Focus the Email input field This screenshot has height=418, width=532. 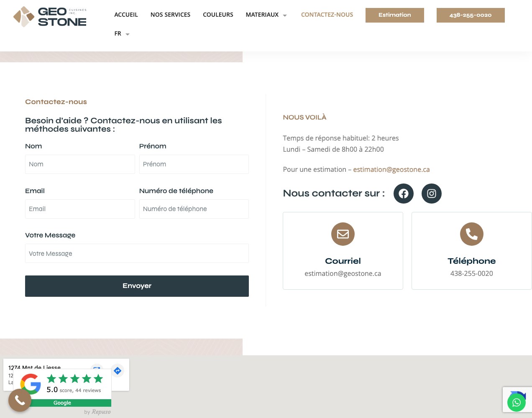coord(80,209)
